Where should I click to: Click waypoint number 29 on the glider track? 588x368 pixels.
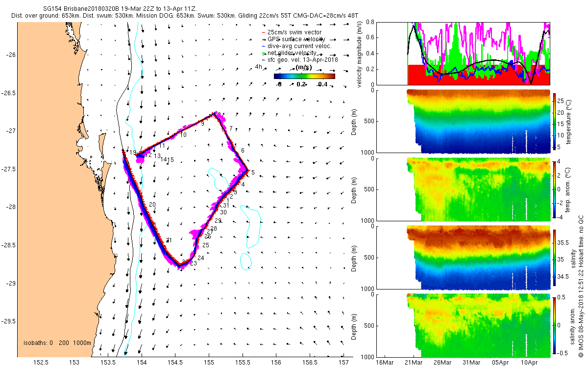pyautogui.click(x=218, y=221)
